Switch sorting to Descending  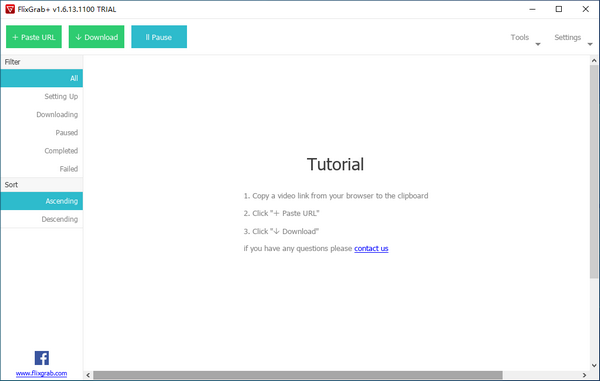(x=42, y=219)
